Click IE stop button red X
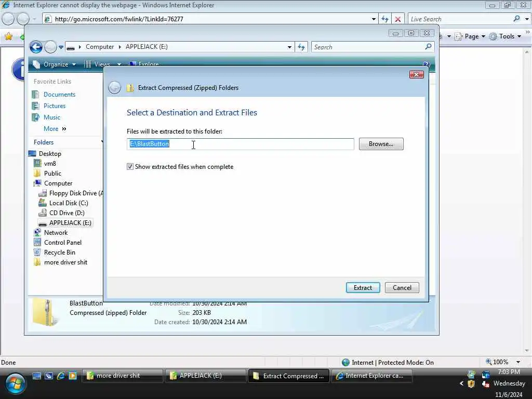532x399 pixels. click(x=398, y=19)
